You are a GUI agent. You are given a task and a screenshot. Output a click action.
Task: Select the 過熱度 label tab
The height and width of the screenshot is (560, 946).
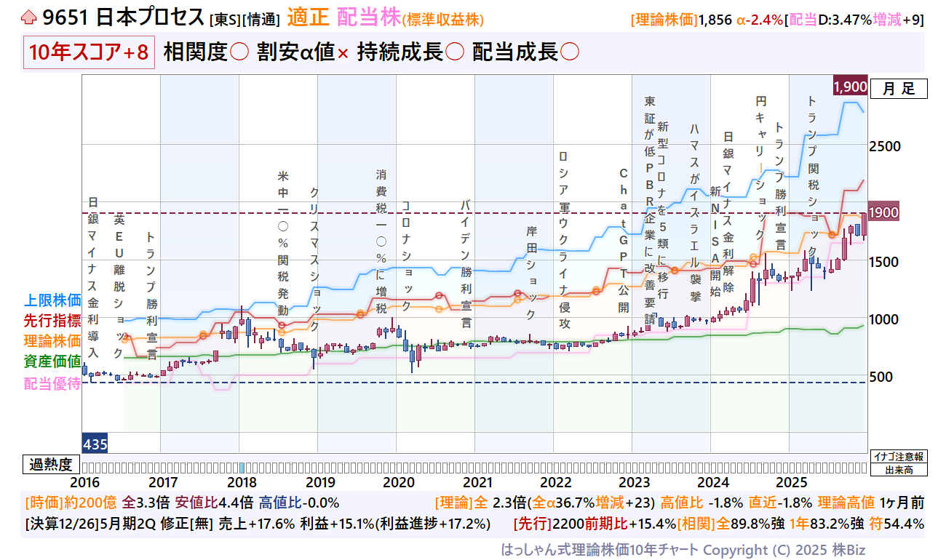click(x=51, y=465)
